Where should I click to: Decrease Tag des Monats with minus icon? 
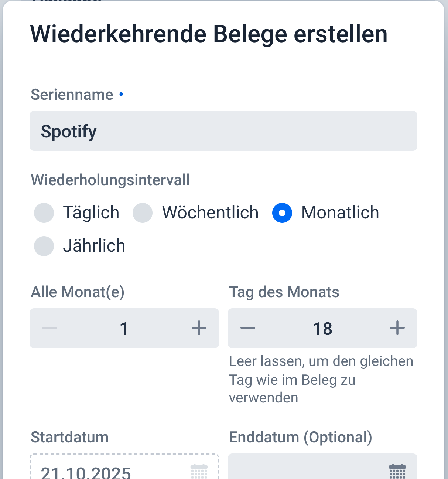[x=248, y=328]
